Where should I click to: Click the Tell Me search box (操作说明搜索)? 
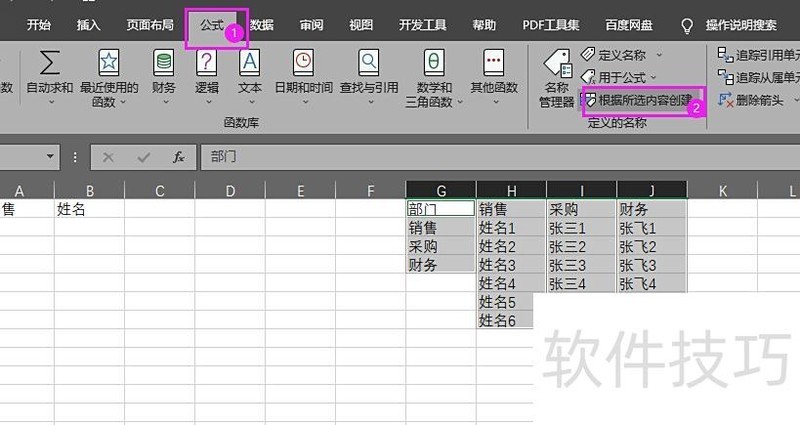[x=741, y=25]
